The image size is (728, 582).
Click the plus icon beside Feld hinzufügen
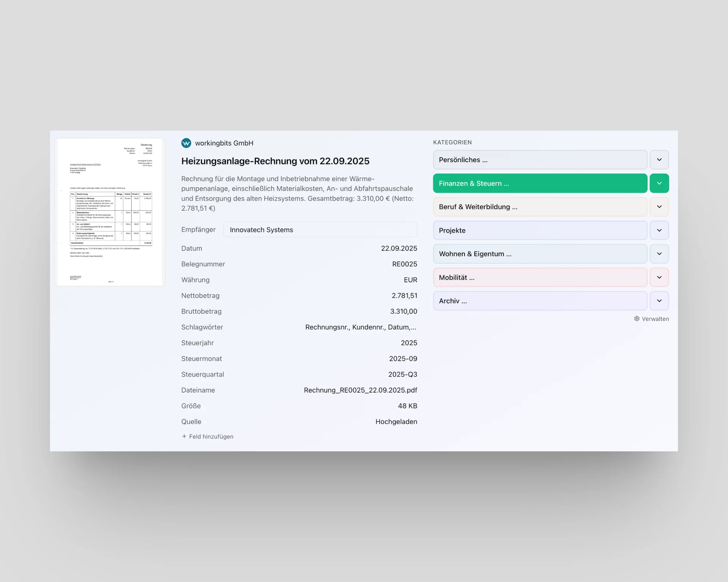[184, 436]
